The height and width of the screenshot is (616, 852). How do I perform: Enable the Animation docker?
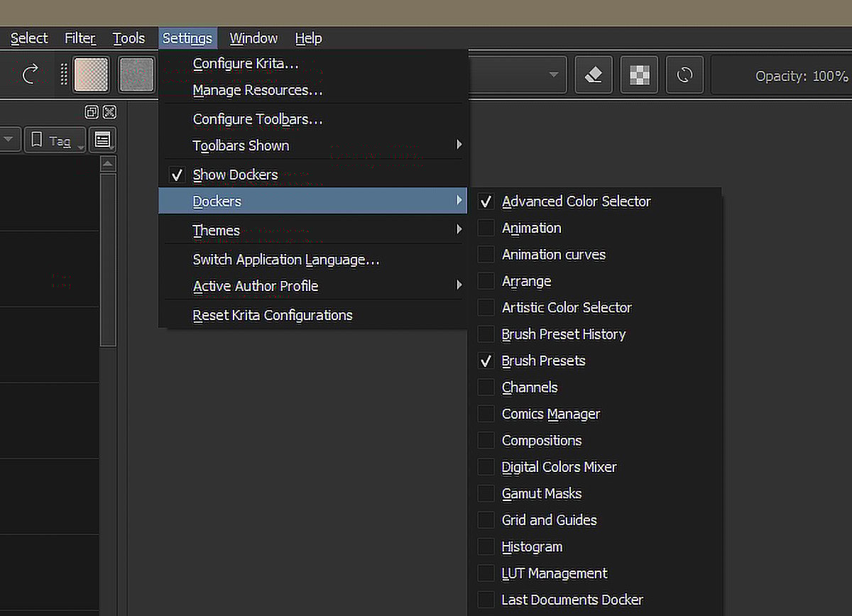click(x=595, y=228)
